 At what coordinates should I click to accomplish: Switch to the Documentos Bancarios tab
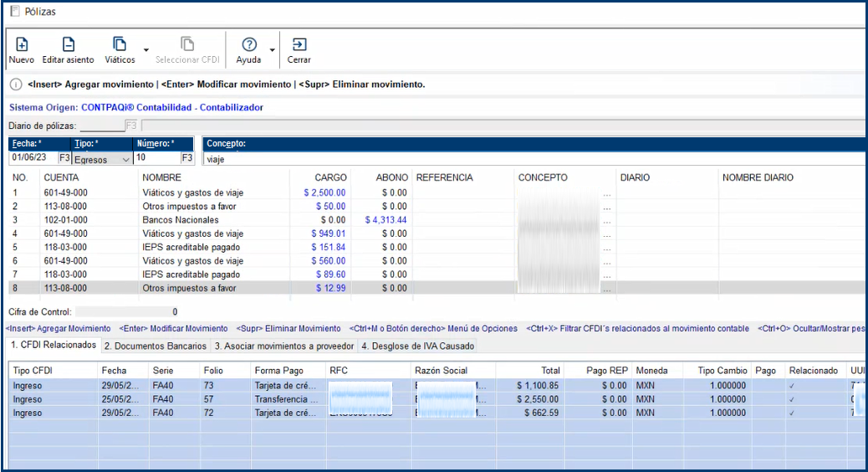[x=156, y=346]
